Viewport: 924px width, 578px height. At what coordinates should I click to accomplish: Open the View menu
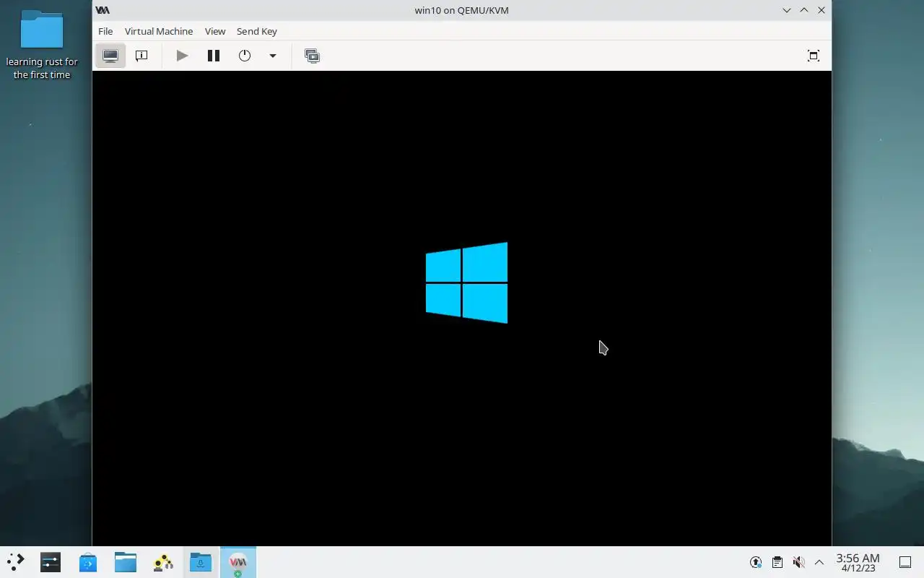tap(215, 31)
